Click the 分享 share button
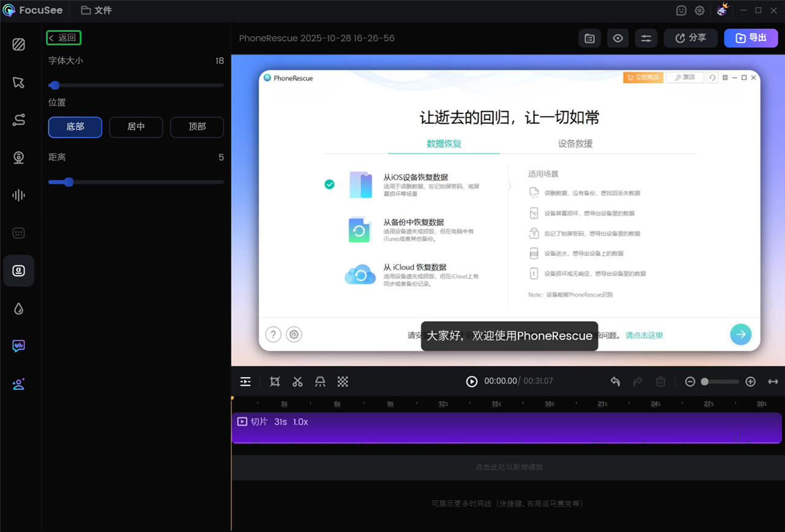 (691, 38)
